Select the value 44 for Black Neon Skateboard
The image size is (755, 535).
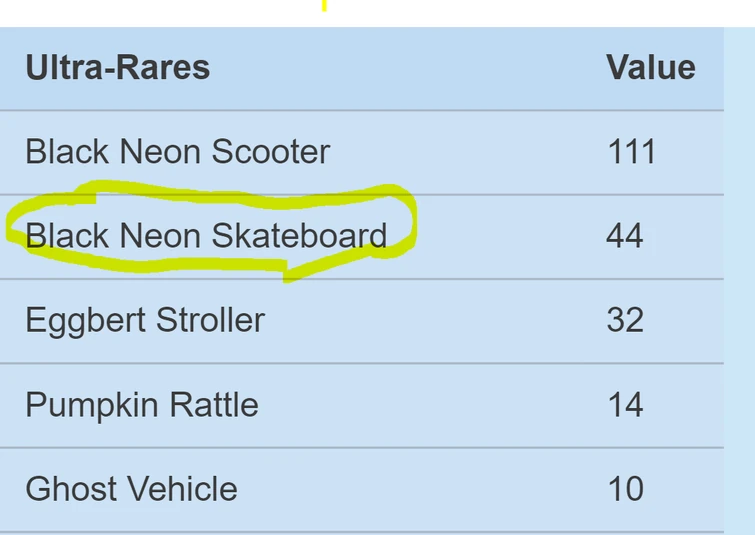tap(625, 236)
